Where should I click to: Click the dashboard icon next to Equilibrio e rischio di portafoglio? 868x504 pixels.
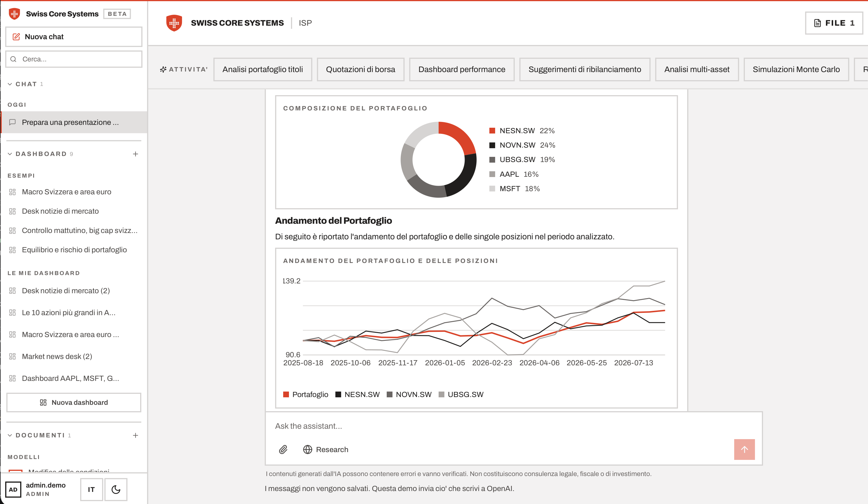coord(12,250)
